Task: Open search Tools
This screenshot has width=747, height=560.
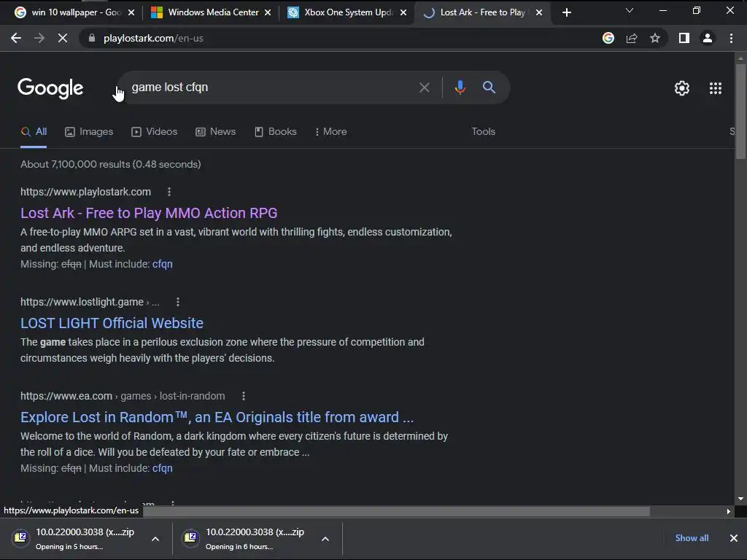Action: (x=483, y=132)
